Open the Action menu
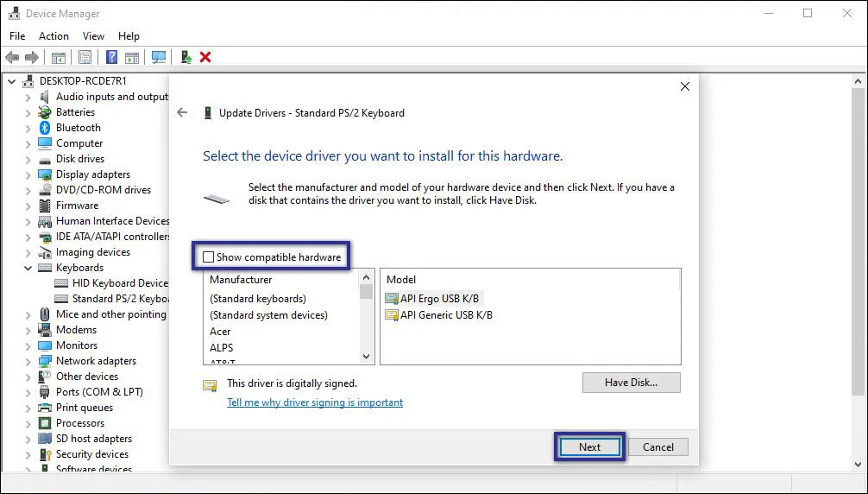868x494 pixels. (53, 36)
